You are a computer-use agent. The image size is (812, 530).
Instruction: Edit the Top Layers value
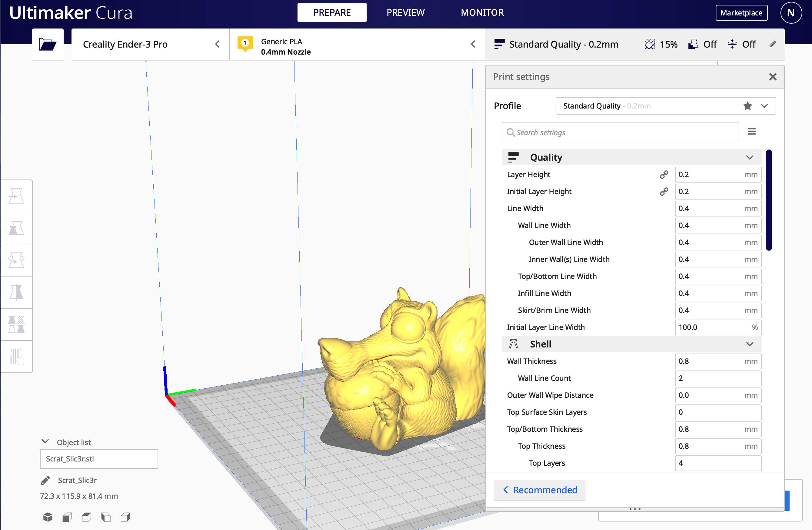[x=718, y=463]
